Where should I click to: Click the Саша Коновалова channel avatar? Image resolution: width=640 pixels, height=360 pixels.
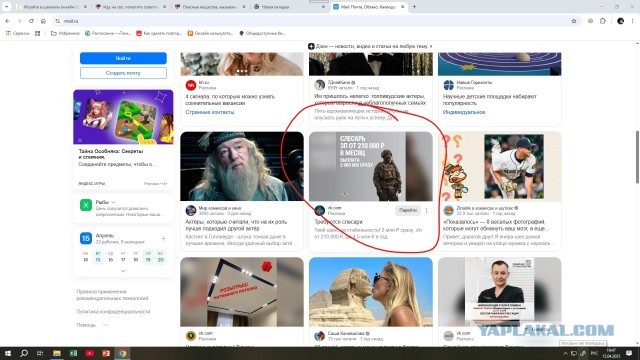pyautogui.click(x=320, y=336)
